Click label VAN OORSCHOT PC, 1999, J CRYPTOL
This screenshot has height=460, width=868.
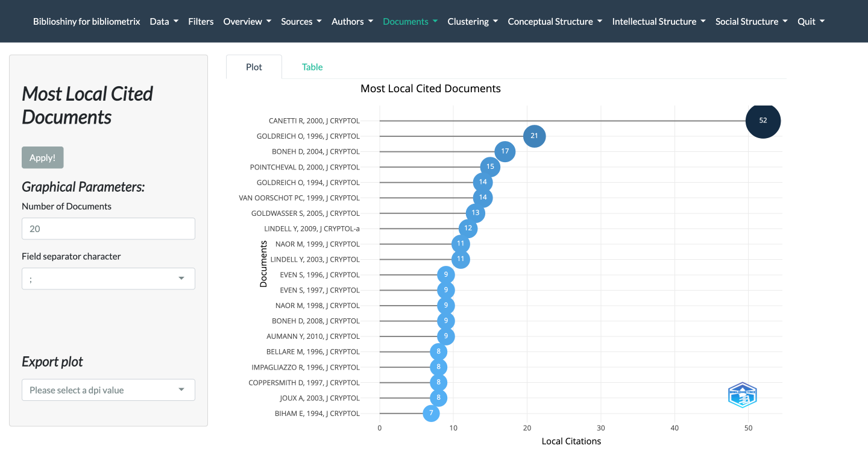click(300, 198)
